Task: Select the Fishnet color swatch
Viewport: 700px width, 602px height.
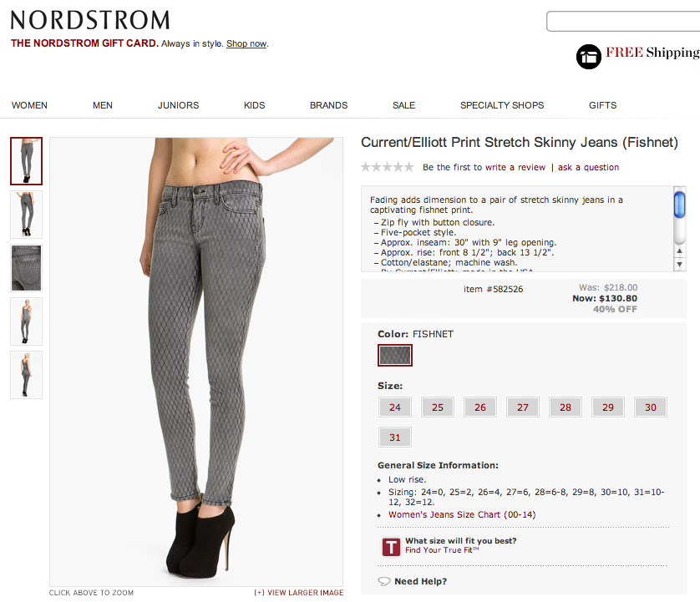Action: tap(395, 355)
